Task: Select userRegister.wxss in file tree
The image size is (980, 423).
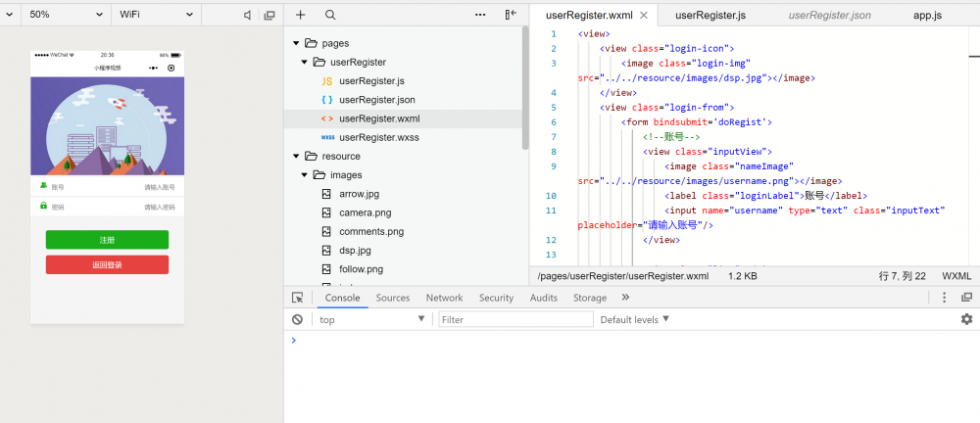Action: (x=378, y=137)
